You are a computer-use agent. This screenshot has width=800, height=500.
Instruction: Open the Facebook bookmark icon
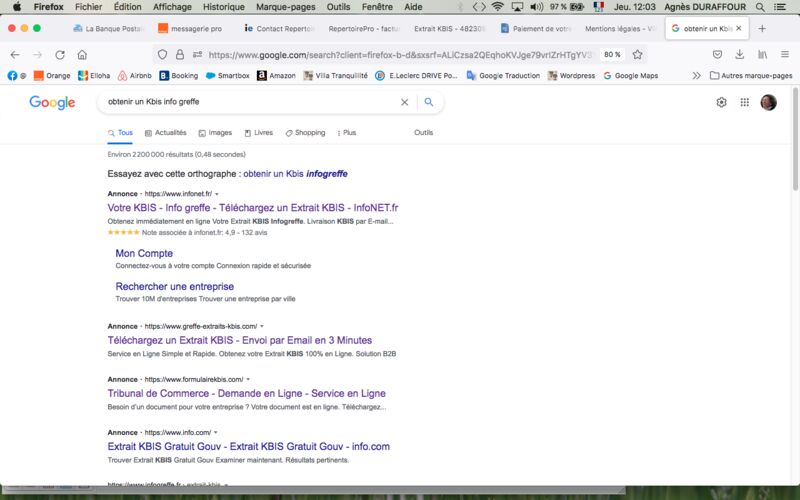(x=12, y=76)
